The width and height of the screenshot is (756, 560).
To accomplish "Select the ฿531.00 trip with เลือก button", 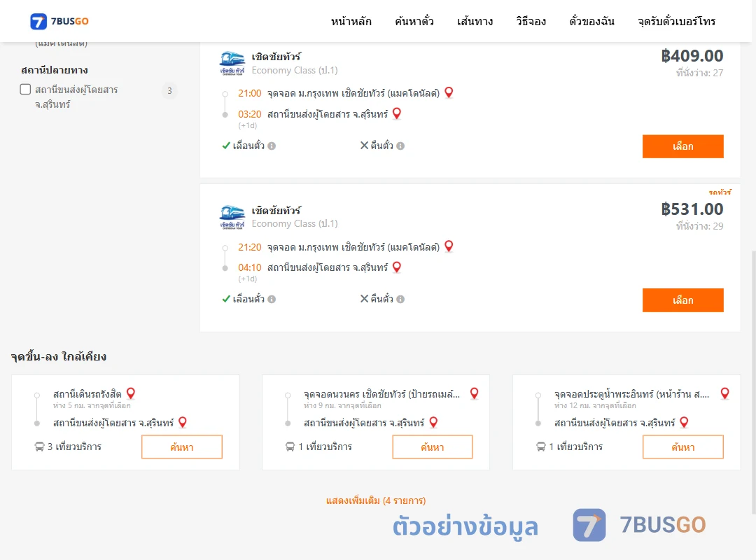I will coord(682,300).
